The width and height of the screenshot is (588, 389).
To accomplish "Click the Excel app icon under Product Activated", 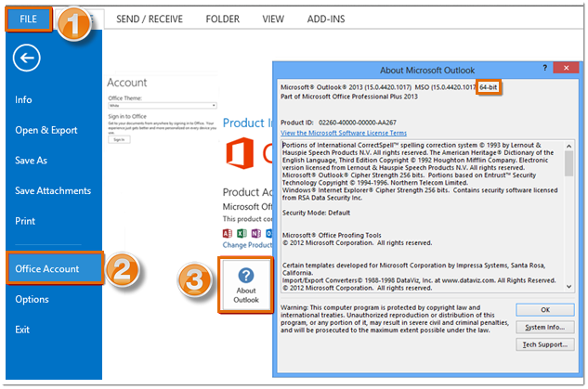I will tap(242, 233).
